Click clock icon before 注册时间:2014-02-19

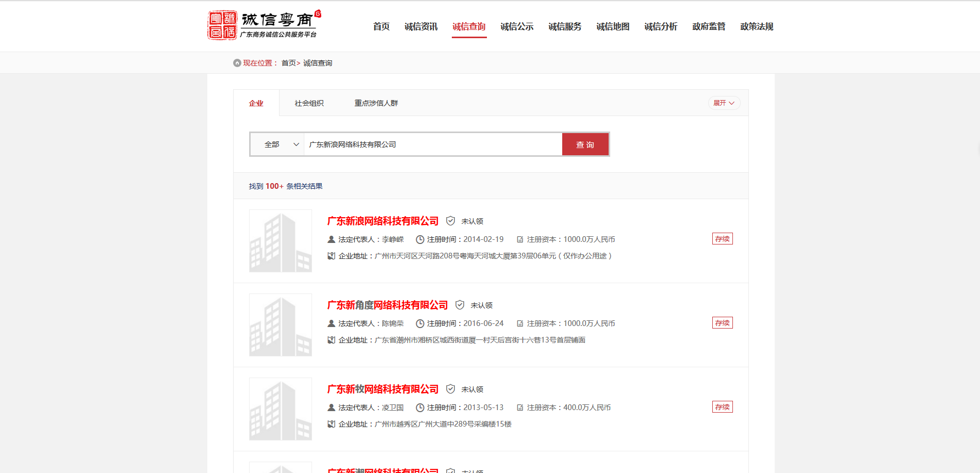click(420, 239)
